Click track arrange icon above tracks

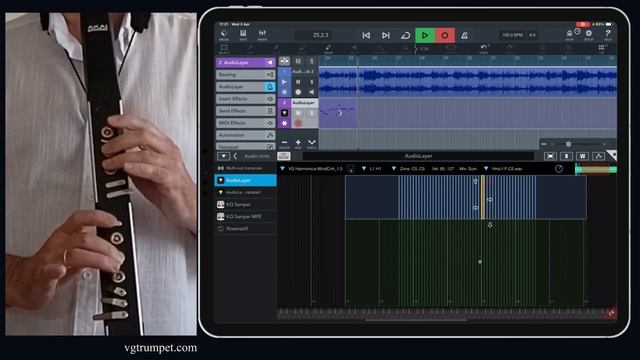click(284, 61)
